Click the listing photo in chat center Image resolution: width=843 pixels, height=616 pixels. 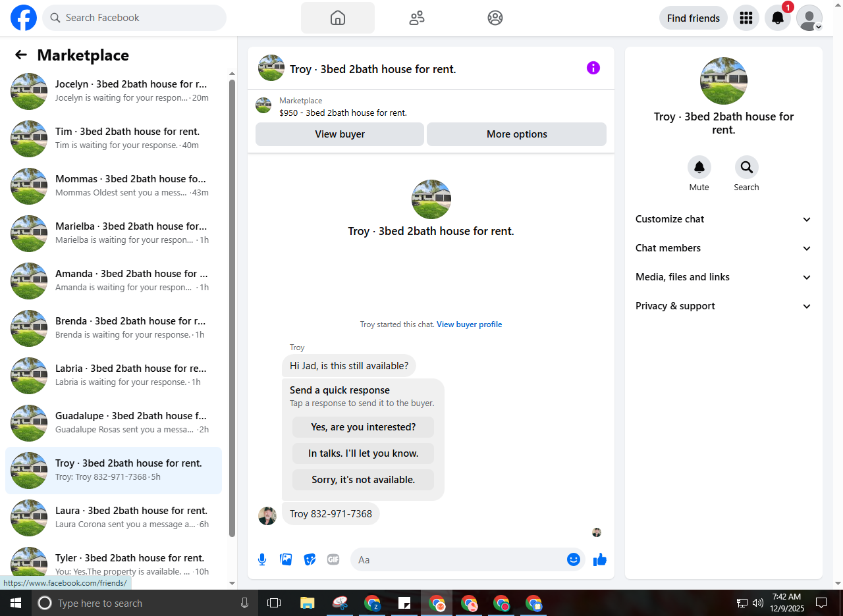(x=431, y=199)
